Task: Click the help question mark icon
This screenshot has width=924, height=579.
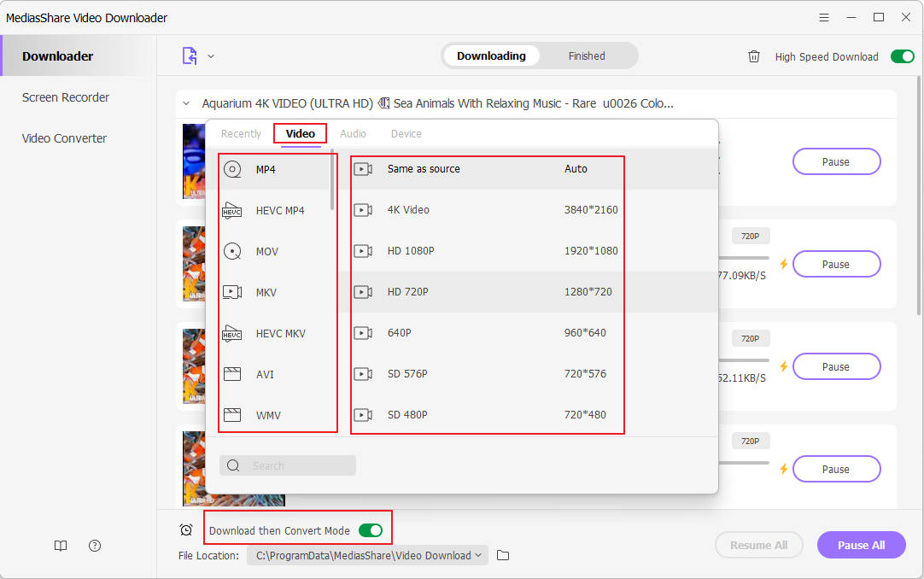Action: 95,546
